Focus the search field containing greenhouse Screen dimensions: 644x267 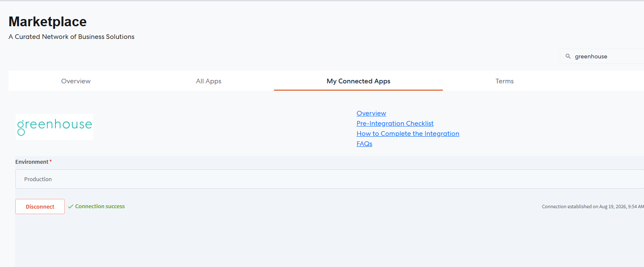point(602,56)
